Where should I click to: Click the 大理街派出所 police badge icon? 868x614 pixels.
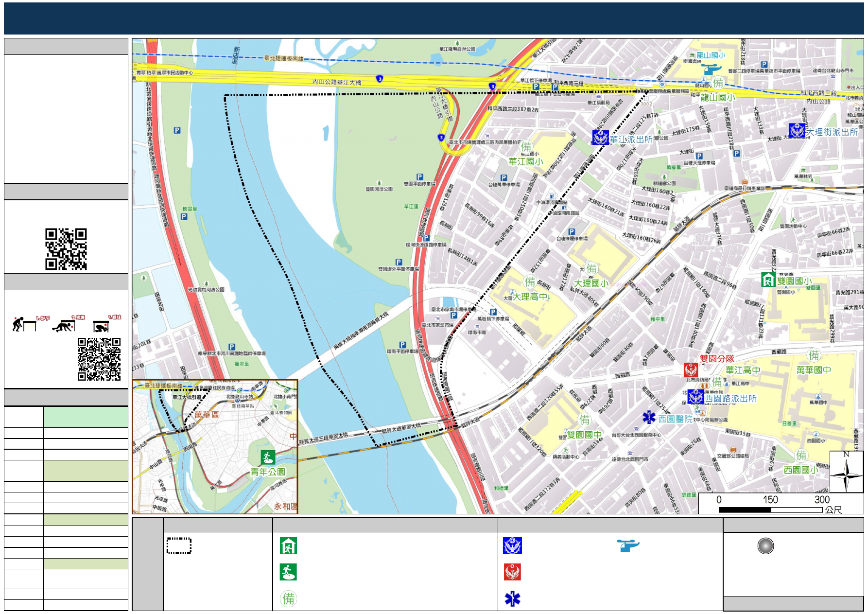click(x=797, y=131)
